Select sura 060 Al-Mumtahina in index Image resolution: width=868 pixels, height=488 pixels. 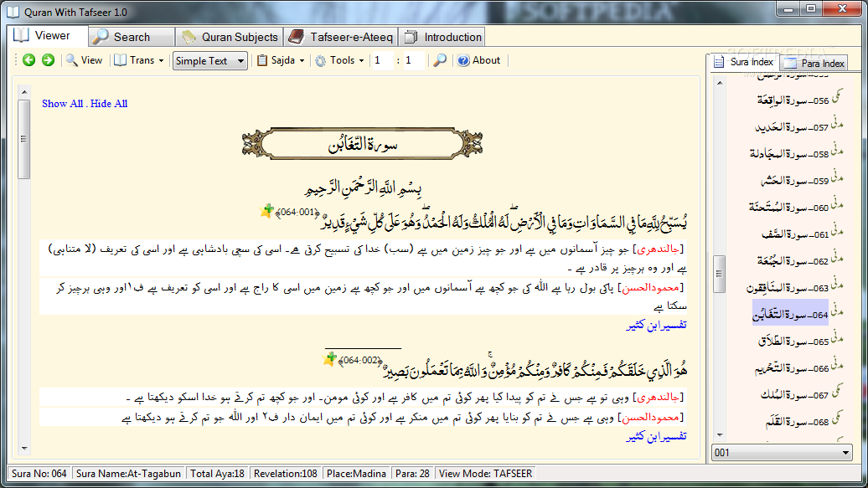[789, 208]
